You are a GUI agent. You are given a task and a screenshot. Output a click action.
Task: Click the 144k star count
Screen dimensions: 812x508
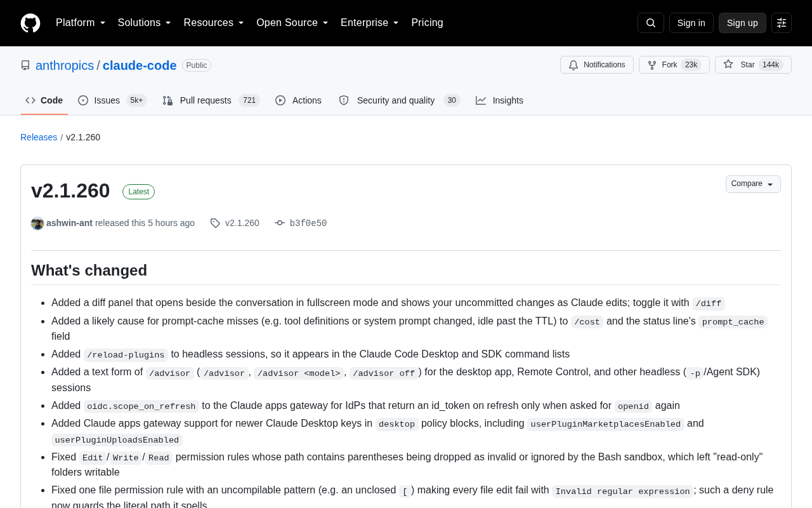(771, 65)
